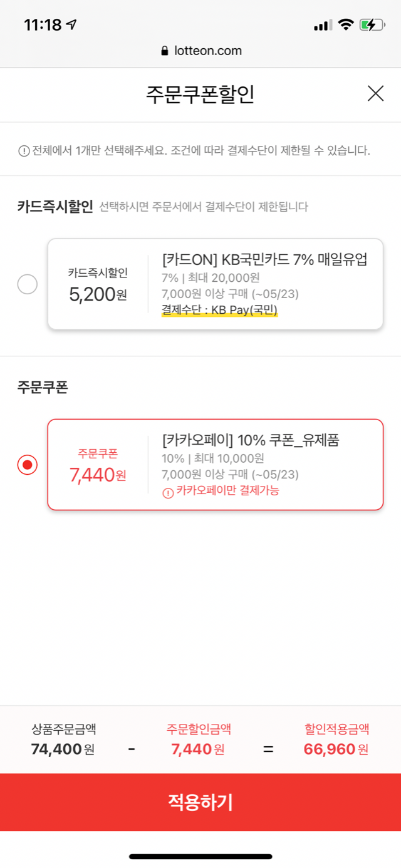This screenshot has height=868, width=401.
Task: Close the 주문쿠폰할인 dialog with X
Action: pyautogui.click(x=375, y=94)
